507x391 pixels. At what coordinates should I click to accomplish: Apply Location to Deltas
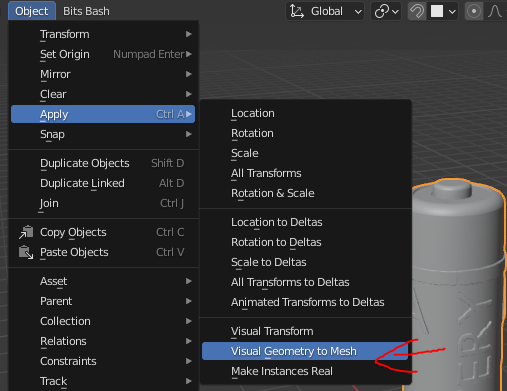point(305,222)
